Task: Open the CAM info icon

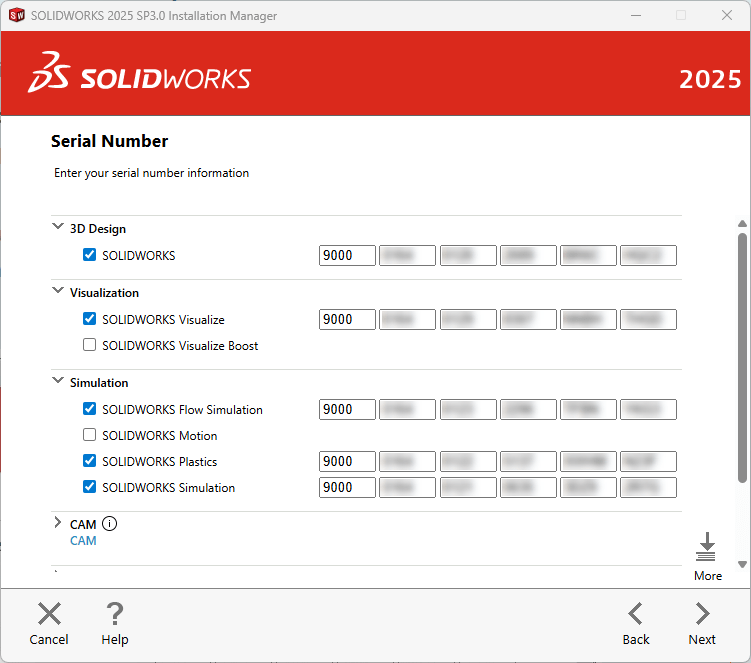Action: click(x=109, y=524)
